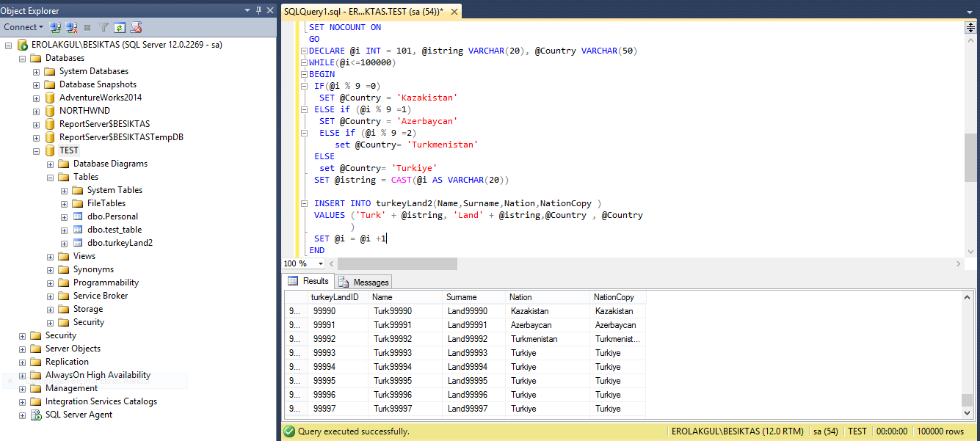Click the Connect Object Explorer icon
Viewport: 980px width, 441px height.
click(x=55, y=27)
